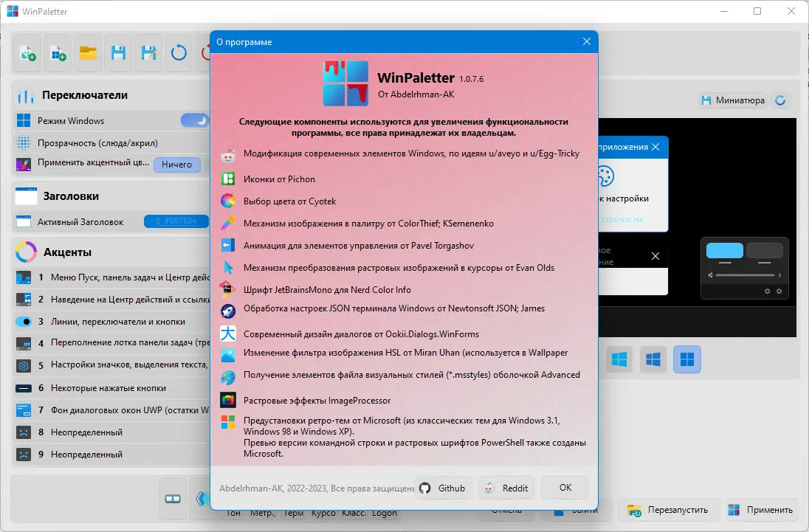Click the green icon beside Иконки от Pichon
The height and width of the screenshot is (532, 809).
click(228, 179)
